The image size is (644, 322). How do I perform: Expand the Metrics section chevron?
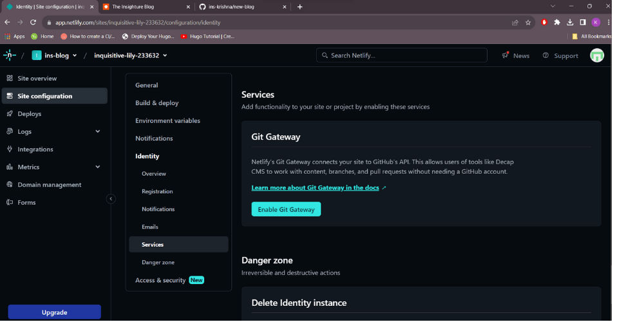click(x=98, y=167)
